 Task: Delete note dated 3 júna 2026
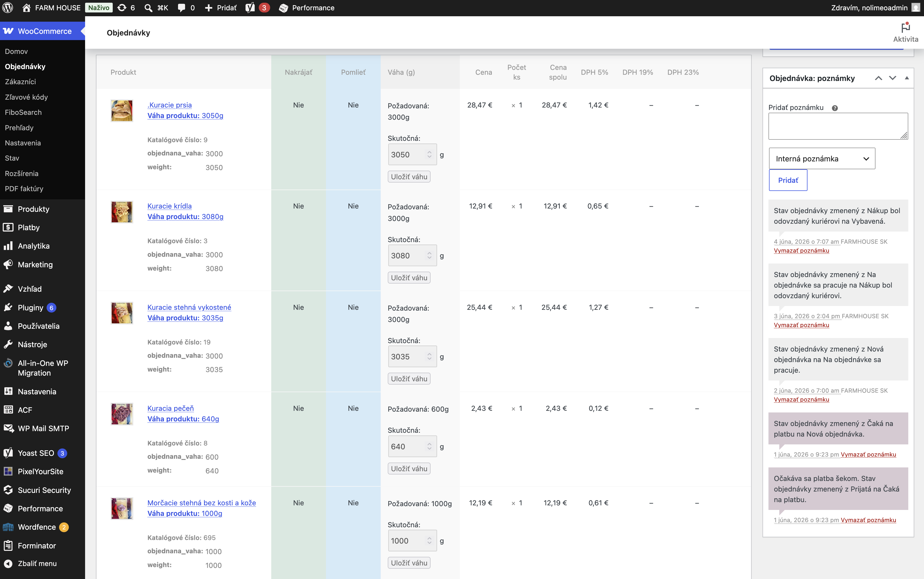[x=802, y=325]
